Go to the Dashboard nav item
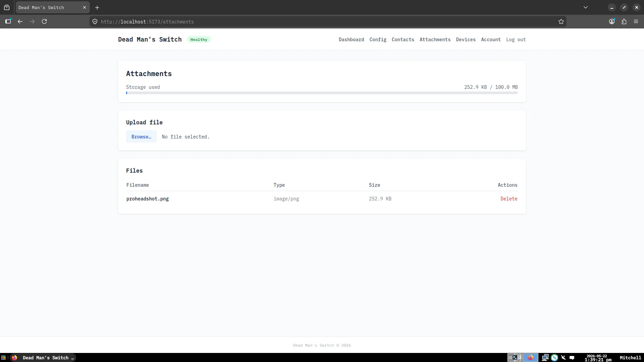 (x=351, y=40)
